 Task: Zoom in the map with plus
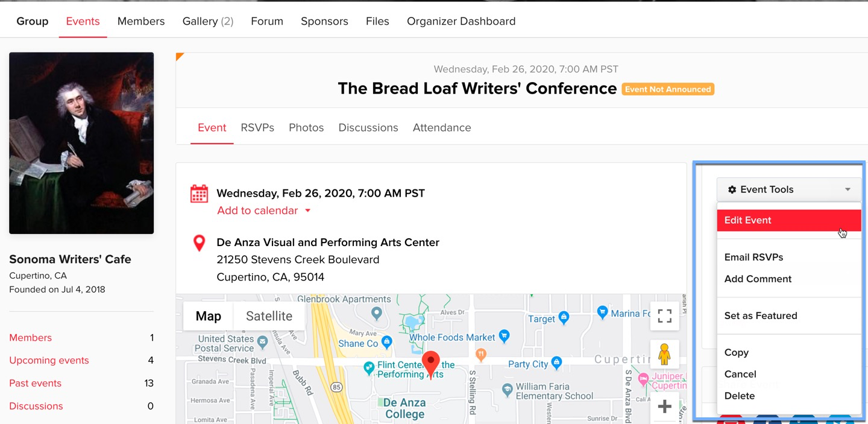click(x=664, y=407)
